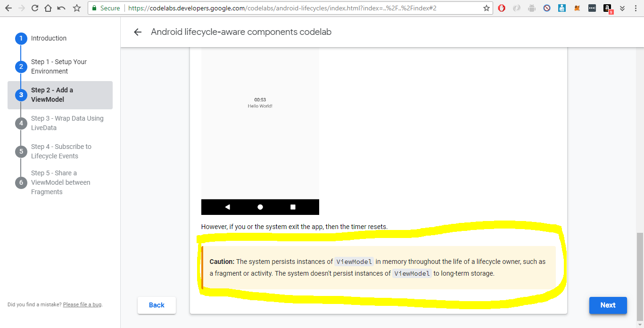This screenshot has height=328, width=644.
Task: Click the first ViewModel code word in the Caution note
Action: [x=355, y=262]
